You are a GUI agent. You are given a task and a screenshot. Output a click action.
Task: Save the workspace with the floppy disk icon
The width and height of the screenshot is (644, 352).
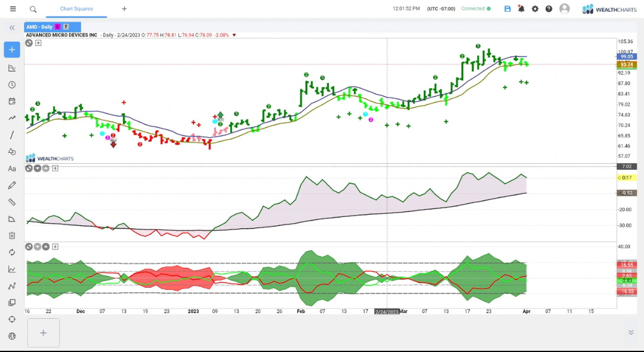(x=508, y=9)
